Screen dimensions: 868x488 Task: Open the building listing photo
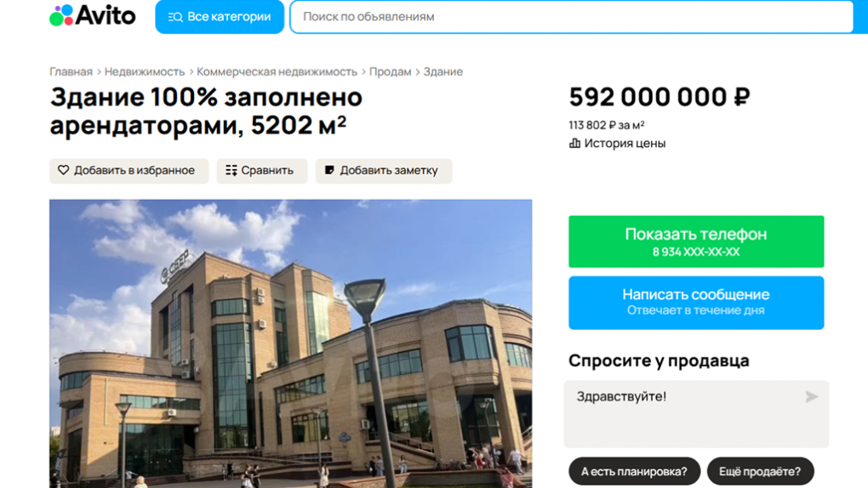click(291, 343)
